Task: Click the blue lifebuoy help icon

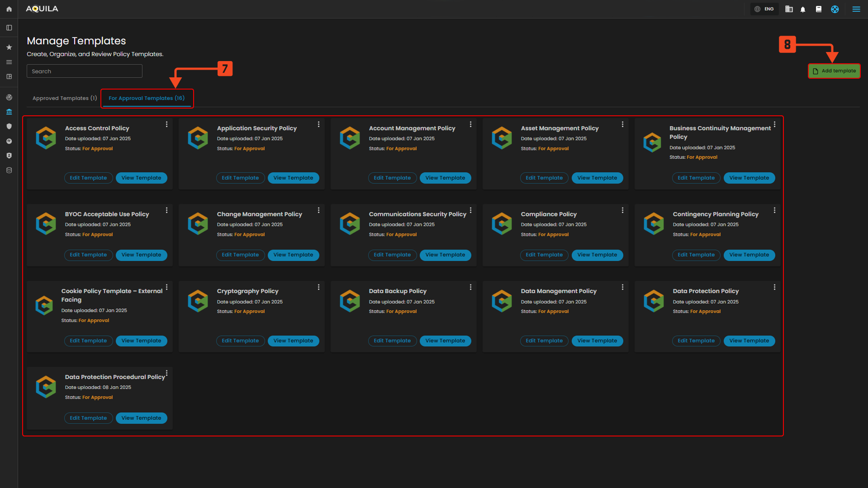Action: (x=835, y=9)
